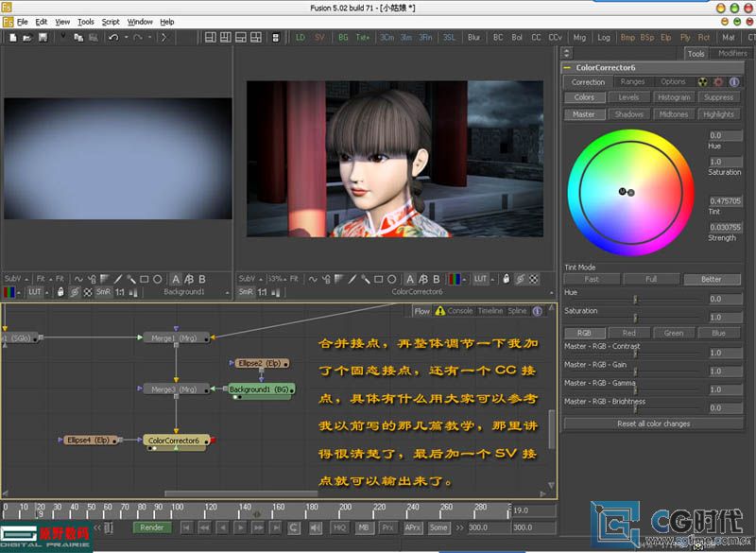Add a Loader with the LD tool
The height and width of the screenshot is (553, 756).
301,38
